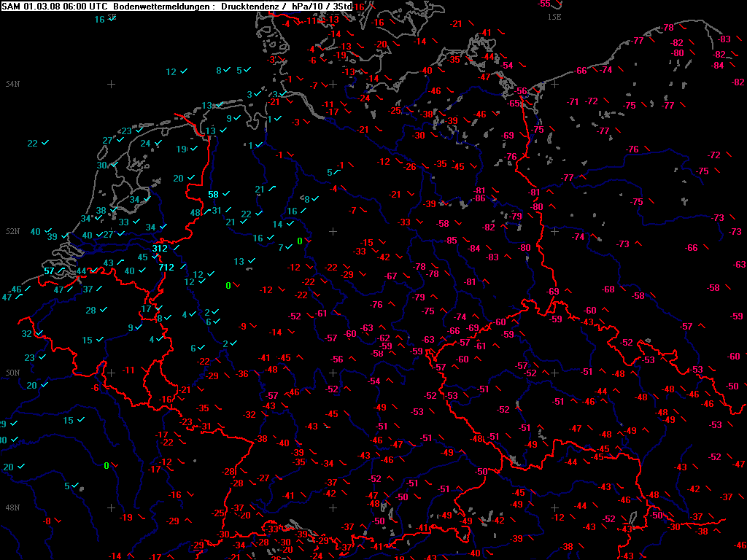This screenshot has width=747, height=560.
Task: Click the 15E longitude label
Action: click(x=554, y=16)
